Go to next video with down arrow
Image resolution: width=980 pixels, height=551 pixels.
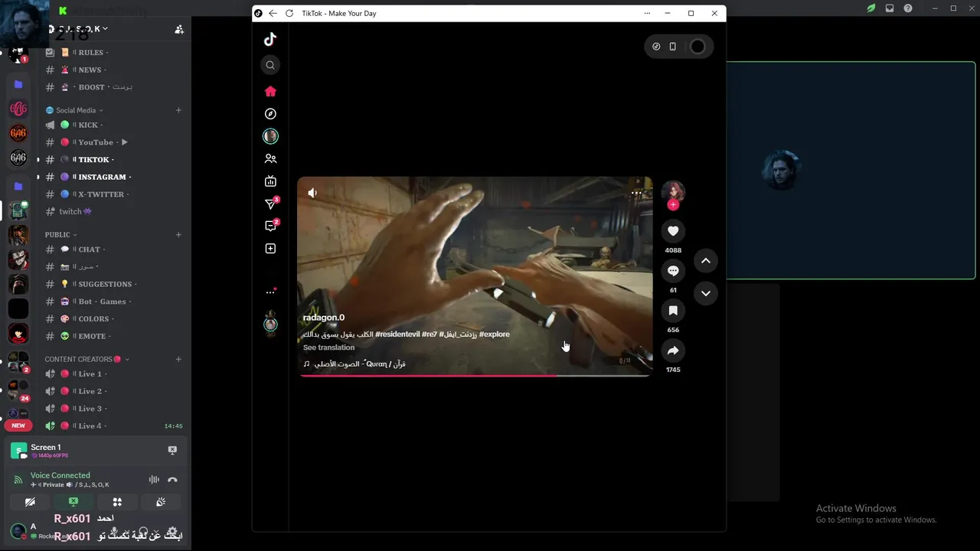pos(706,293)
